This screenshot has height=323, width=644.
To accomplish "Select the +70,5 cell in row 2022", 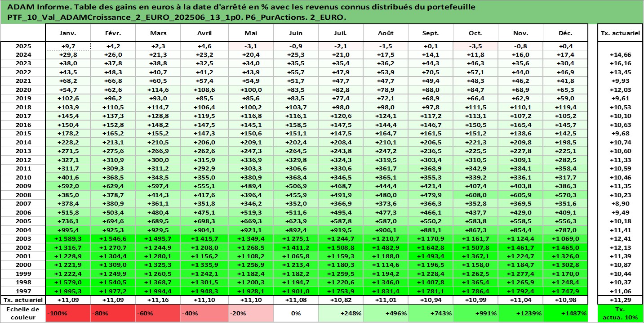I will pos(431,72).
